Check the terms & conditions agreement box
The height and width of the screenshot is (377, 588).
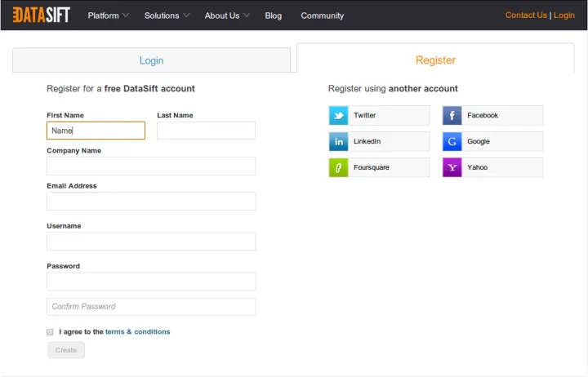tap(50, 332)
